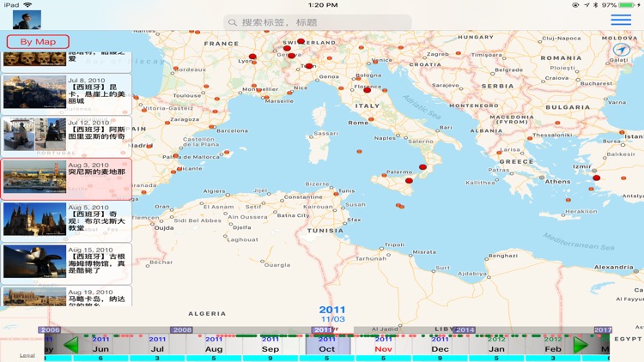The height and width of the screenshot is (362, 644).
Task: Open the Jul 12, 2010 entry
Action: (66, 136)
